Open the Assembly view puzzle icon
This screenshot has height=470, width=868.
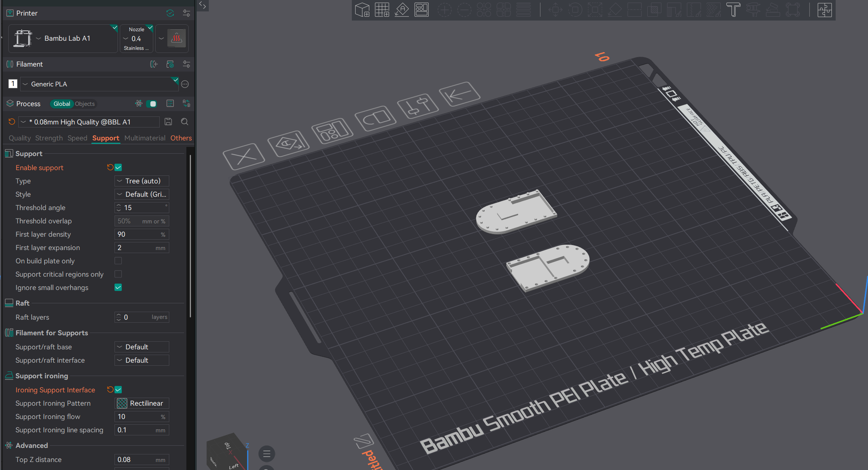pyautogui.click(x=824, y=10)
